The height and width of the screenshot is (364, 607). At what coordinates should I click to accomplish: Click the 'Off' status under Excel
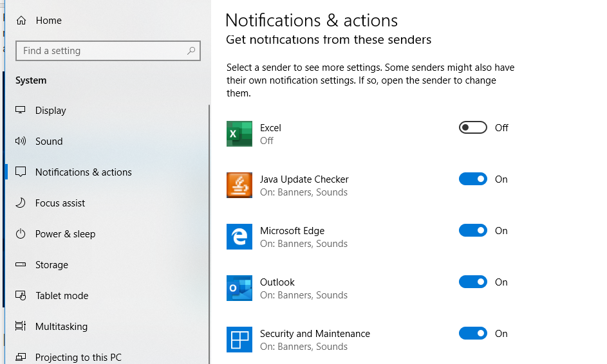pyautogui.click(x=266, y=141)
